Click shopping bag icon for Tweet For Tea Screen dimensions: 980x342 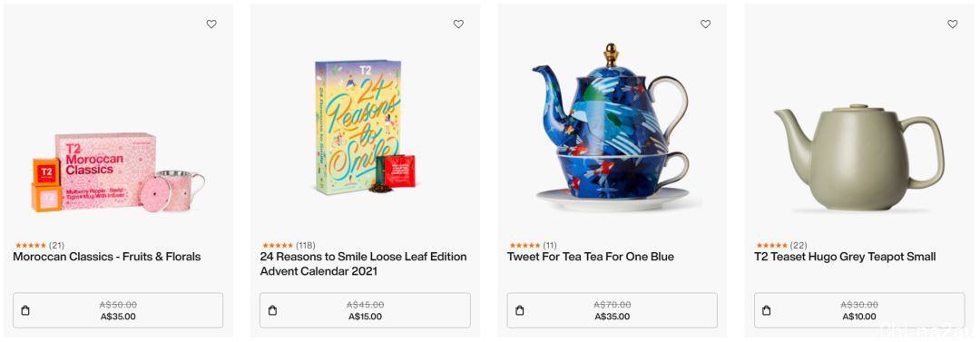519,310
